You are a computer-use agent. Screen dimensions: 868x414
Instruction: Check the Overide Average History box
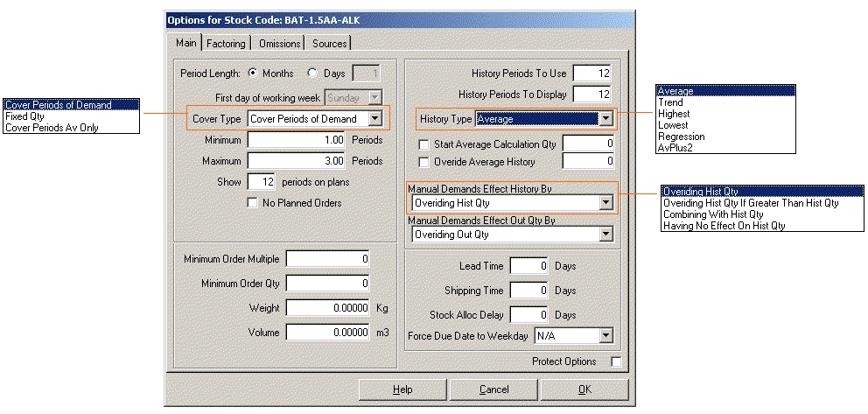coord(424,161)
